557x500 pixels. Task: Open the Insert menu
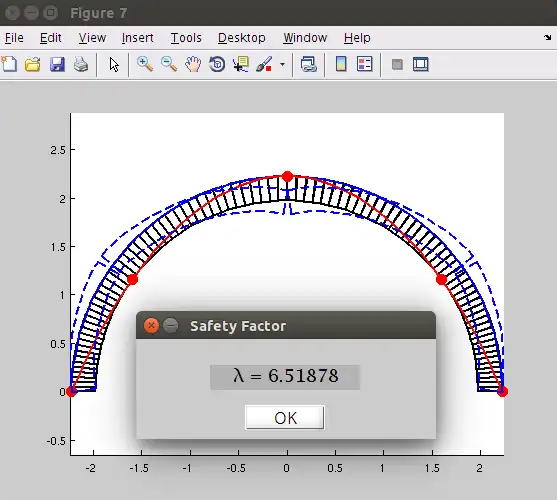point(137,38)
